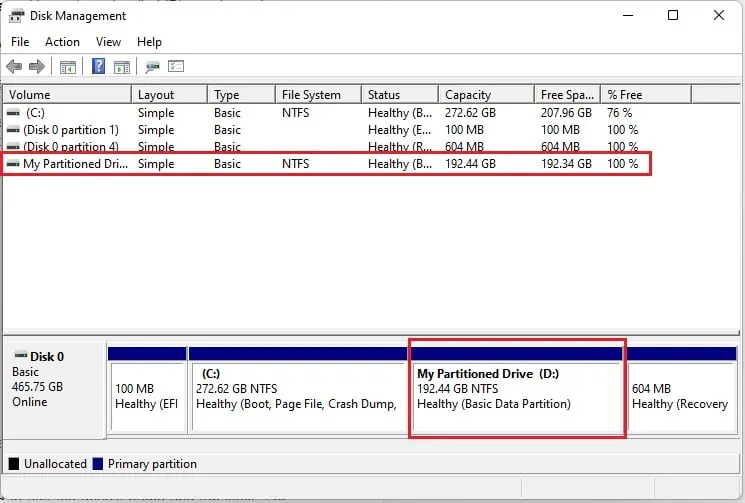
Task: Click the Refresh disk toolbar icon
Action: pos(152,67)
